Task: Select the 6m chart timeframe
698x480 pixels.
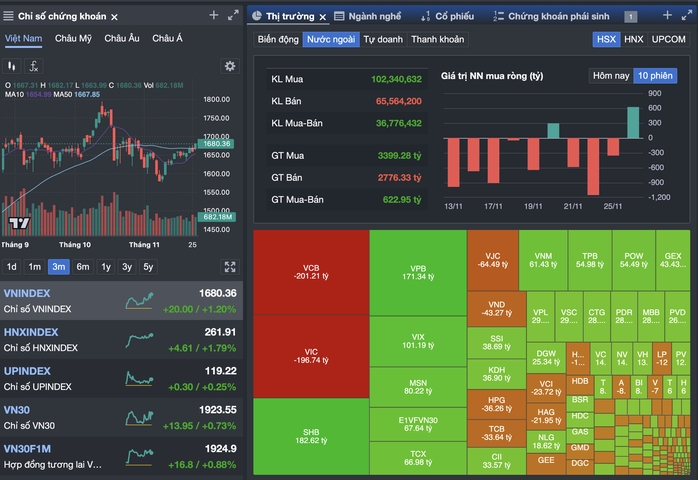Action: click(83, 267)
